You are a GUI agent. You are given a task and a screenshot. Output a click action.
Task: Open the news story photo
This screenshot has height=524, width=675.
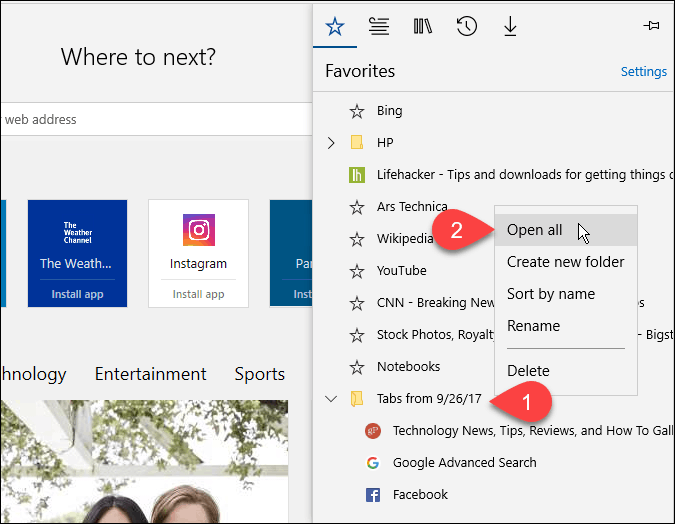[144, 462]
